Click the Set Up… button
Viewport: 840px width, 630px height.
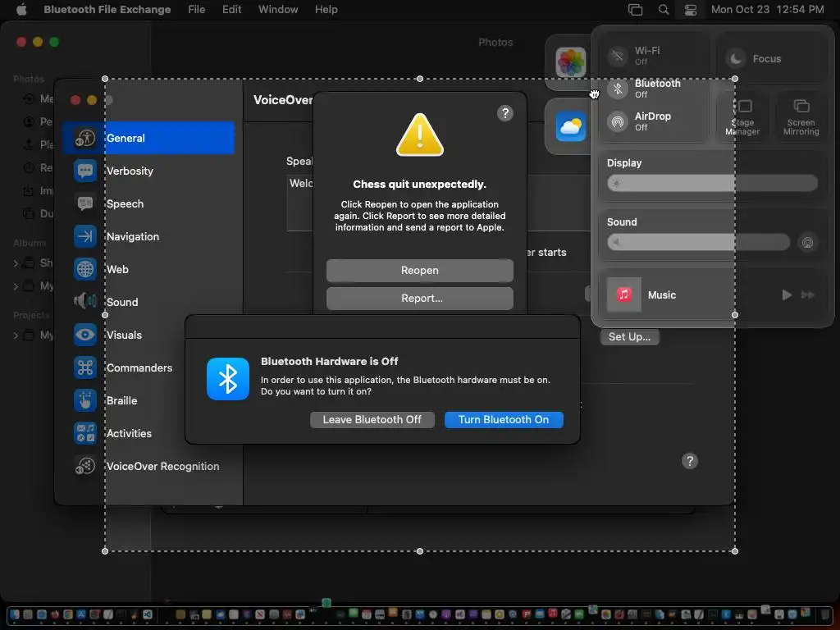pyautogui.click(x=629, y=337)
